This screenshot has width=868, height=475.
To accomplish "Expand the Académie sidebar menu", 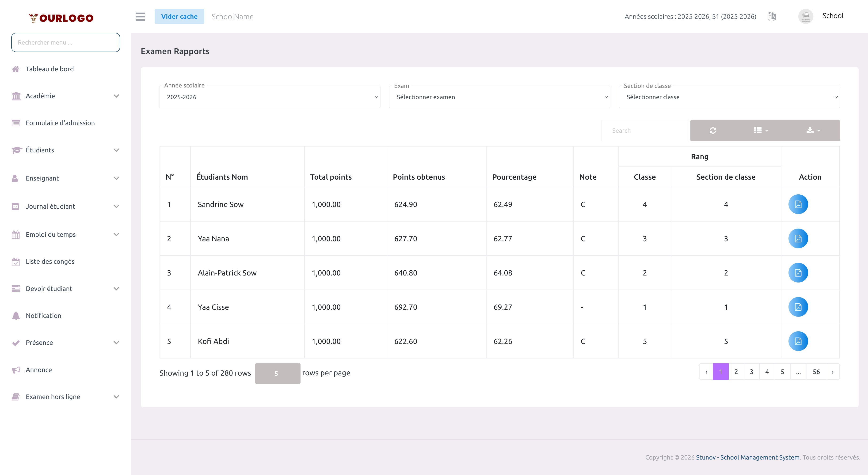I will 65,96.
